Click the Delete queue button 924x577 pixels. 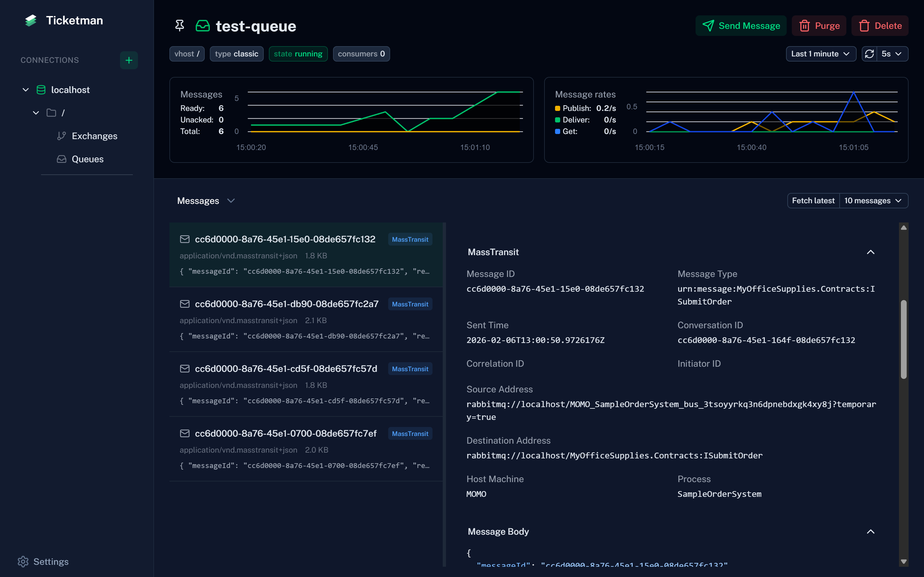coord(880,26)
